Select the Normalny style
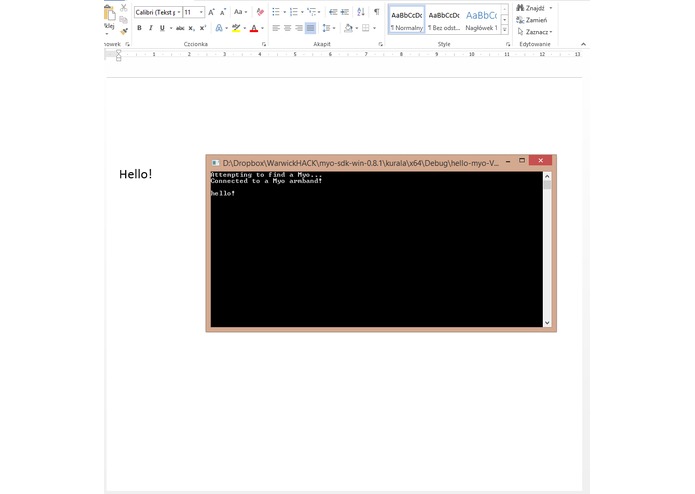Screen dimensions: 695x494 pyautogui.click(x=406, y=20)
